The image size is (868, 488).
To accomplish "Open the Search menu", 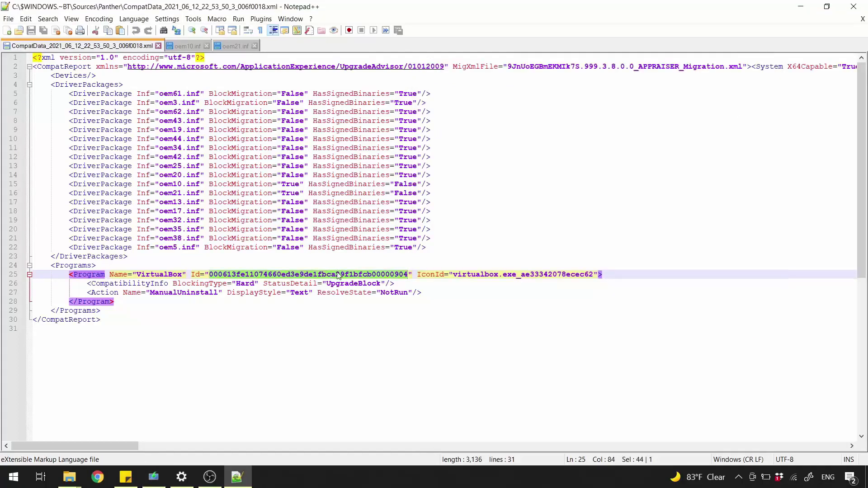I will [x=48, y=19].
